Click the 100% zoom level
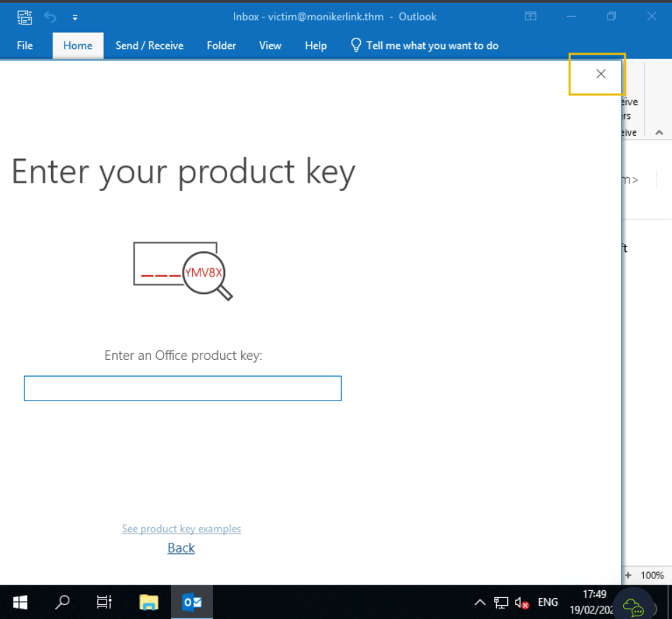The height and width of the screenshot is (619, 672). pyautogui.click(x=652, y=576)
